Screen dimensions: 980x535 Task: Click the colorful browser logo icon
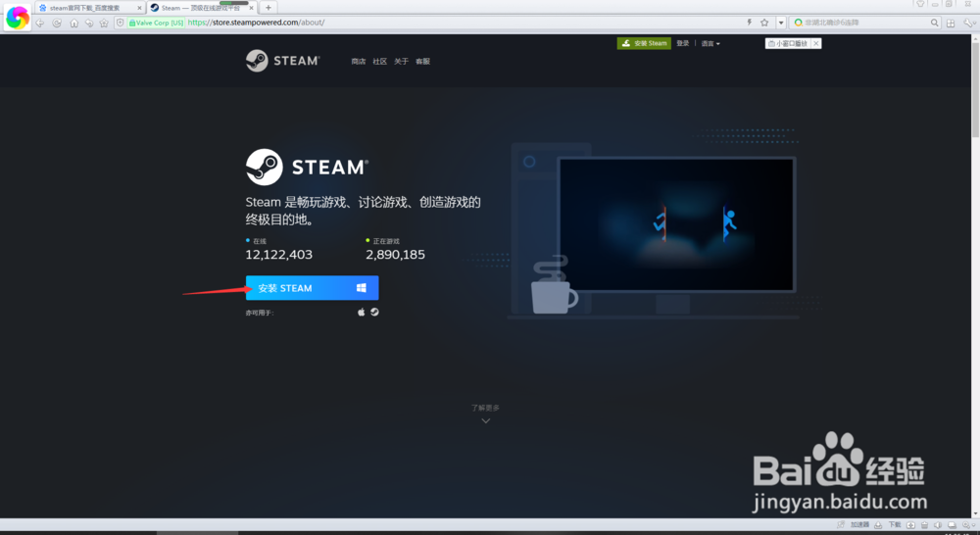point(17,18)
